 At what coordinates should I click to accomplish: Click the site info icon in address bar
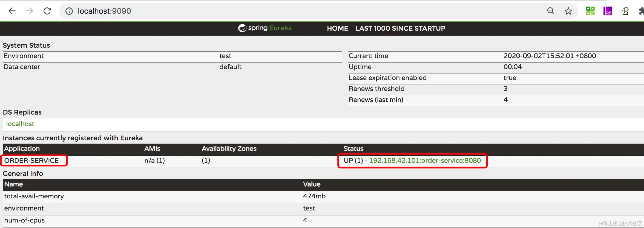coord(69,11)
